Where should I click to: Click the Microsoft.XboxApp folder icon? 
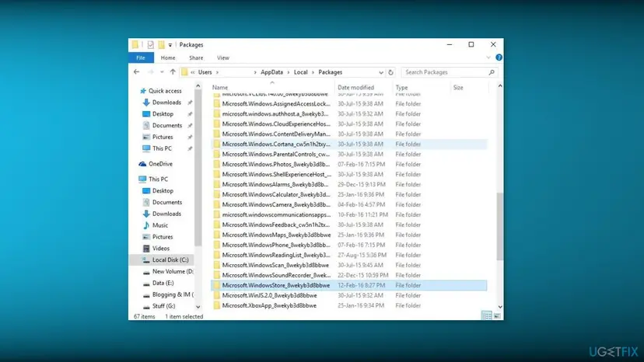pyautogui.click(x=216, y=305)
